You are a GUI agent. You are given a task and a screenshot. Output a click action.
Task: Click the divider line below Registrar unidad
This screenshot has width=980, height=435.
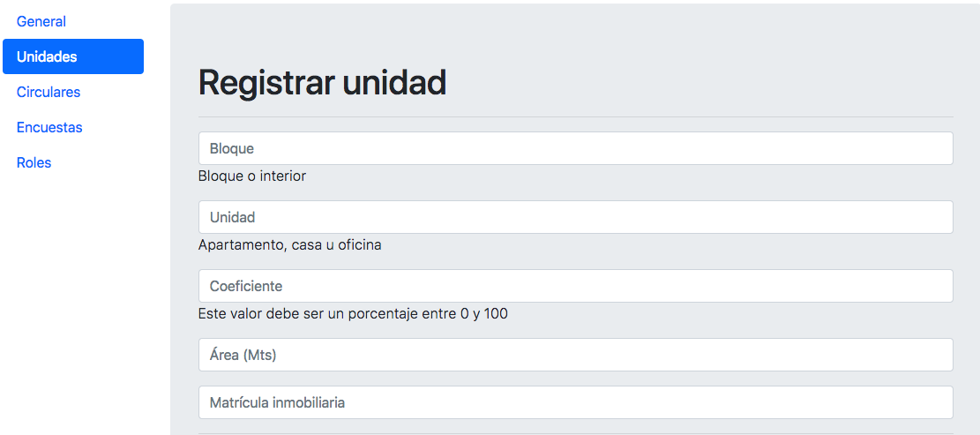[576, 116]
